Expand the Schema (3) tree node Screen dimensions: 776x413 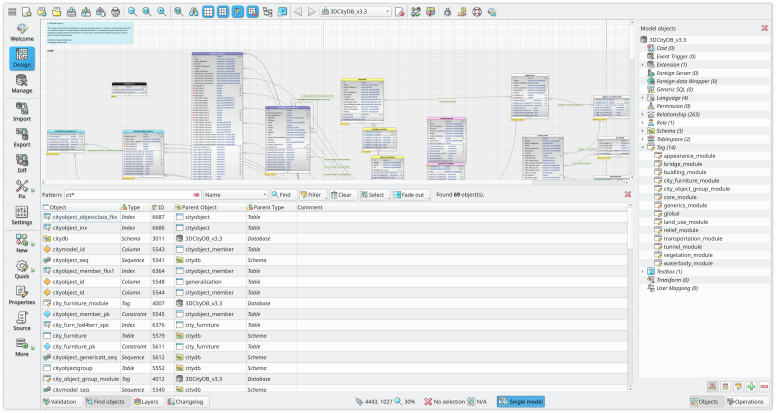tap(643, 131)
